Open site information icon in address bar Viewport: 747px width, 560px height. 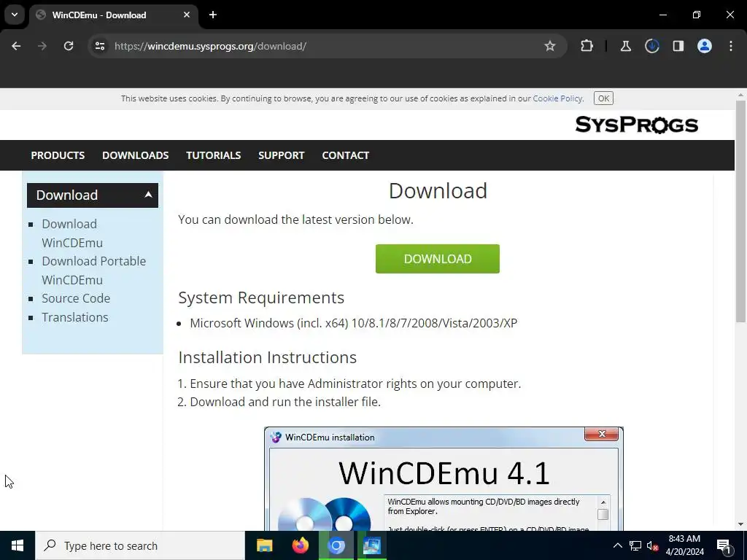point(99,46)
